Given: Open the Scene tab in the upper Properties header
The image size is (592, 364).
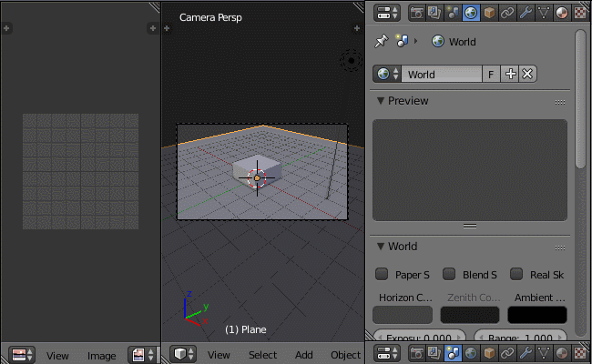Looking at the screenshot, I should point(453,13).
